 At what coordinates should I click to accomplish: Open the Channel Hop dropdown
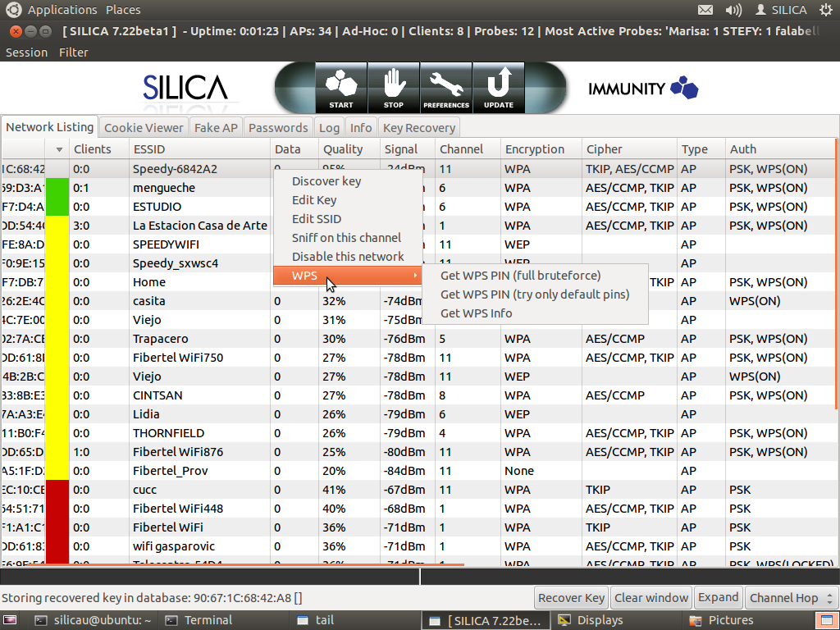[791, 598]
